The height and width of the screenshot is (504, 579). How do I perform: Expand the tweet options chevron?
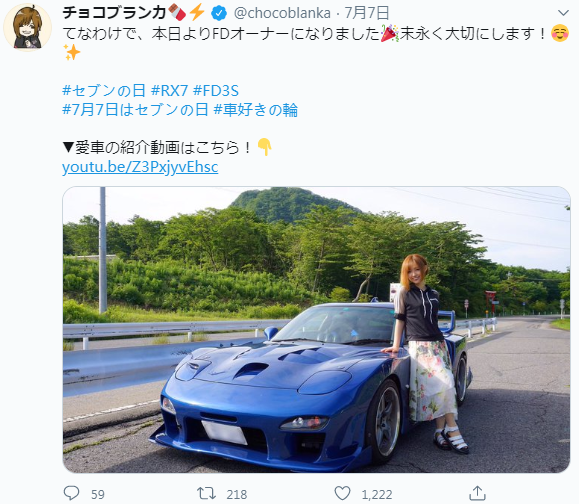tap(563, 13)
